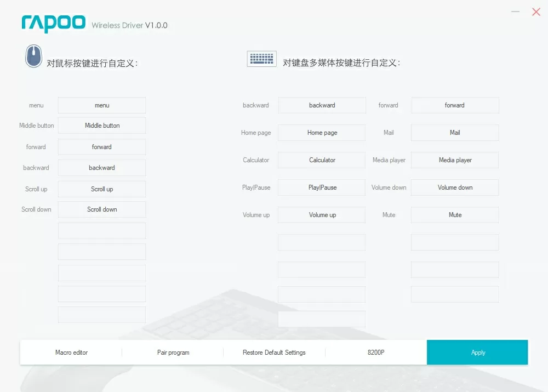This screenshot has width=548, height=392.
Task: Launch the Pair program
Action: point(173,353)
